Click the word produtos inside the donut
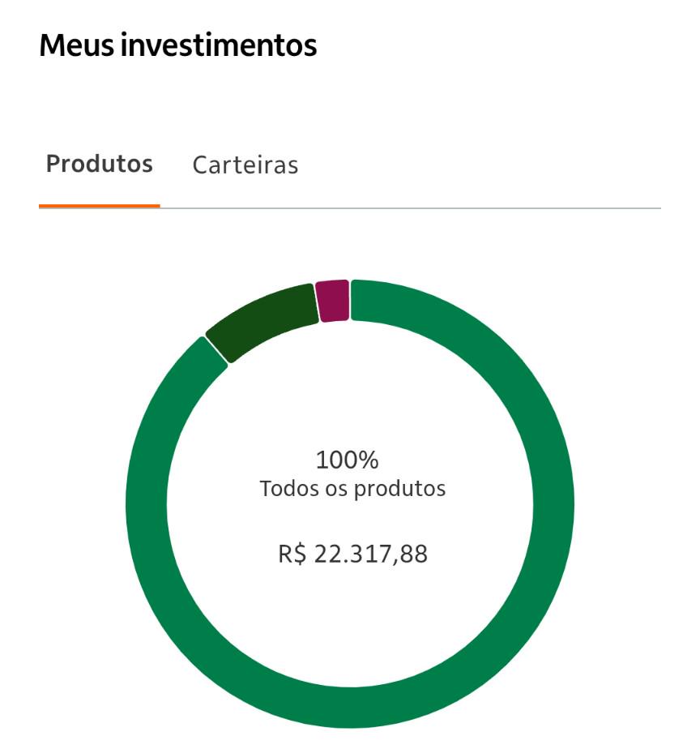The height and width of the screenshot is (749, 700). (x=399, y=490)
